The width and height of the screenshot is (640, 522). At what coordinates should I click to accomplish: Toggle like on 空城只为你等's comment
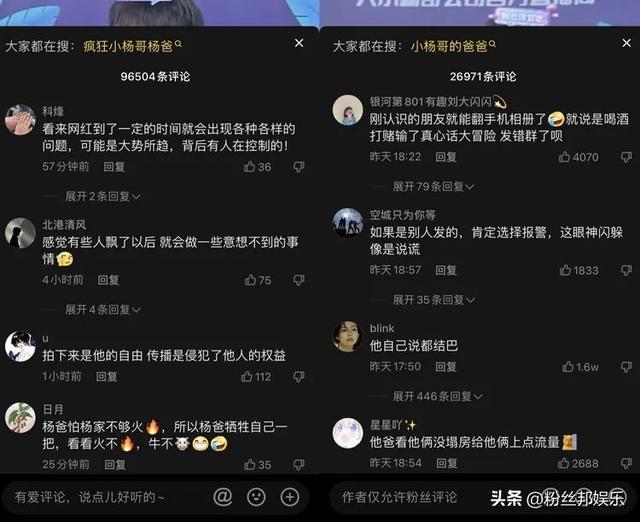click(x=579, y=270)
